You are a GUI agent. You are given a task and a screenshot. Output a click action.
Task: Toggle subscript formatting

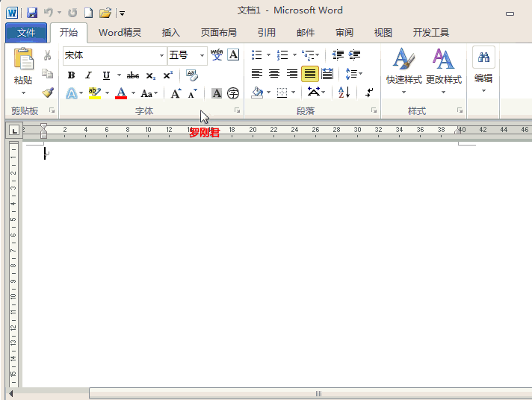tap(151, 75)
